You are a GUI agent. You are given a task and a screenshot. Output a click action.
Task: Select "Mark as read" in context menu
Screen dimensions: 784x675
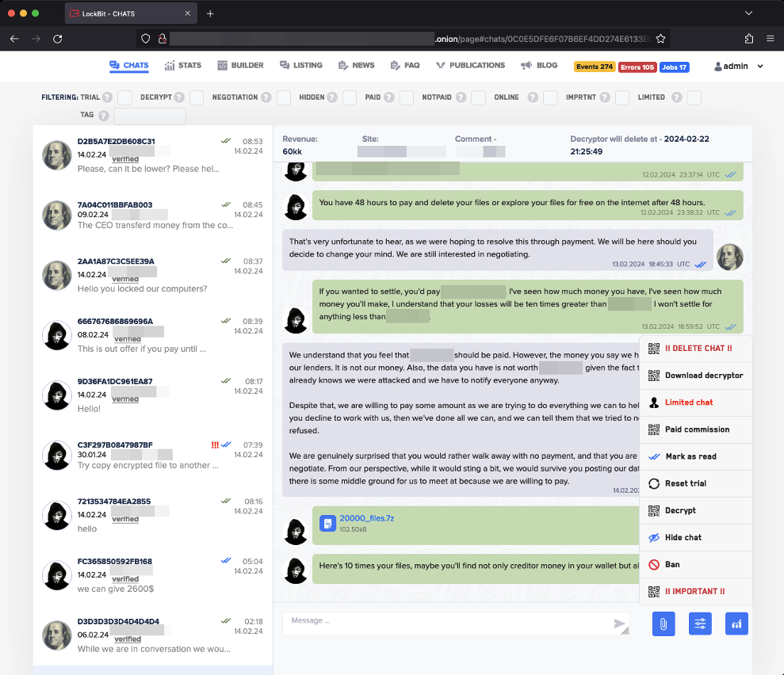pyautogui.click(x=690, y=456)
